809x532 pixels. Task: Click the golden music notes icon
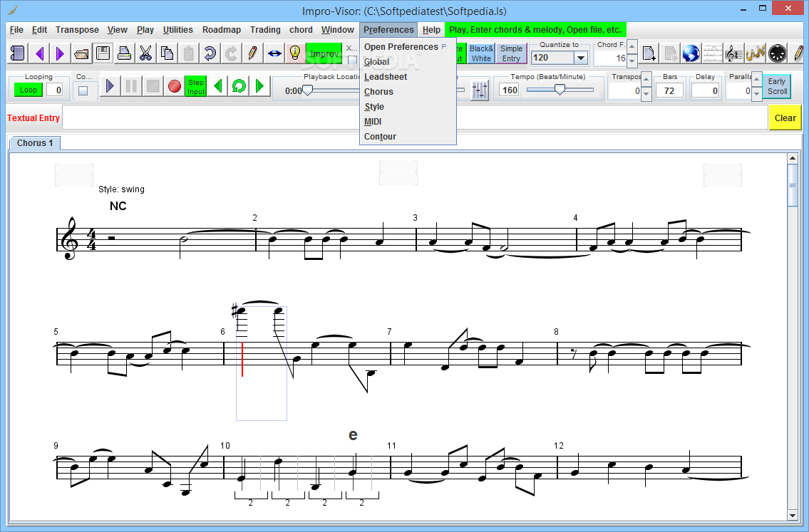click(x=755, y=53)
